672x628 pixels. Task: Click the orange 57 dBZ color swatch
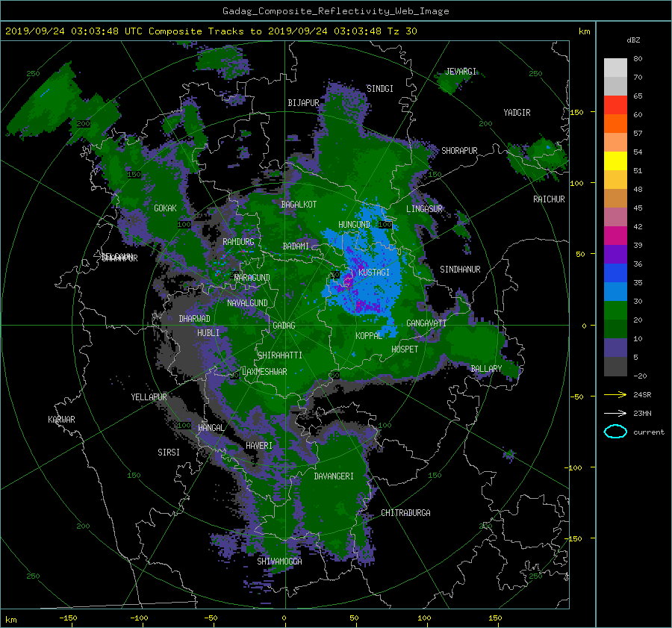click(x=615, y=124)
